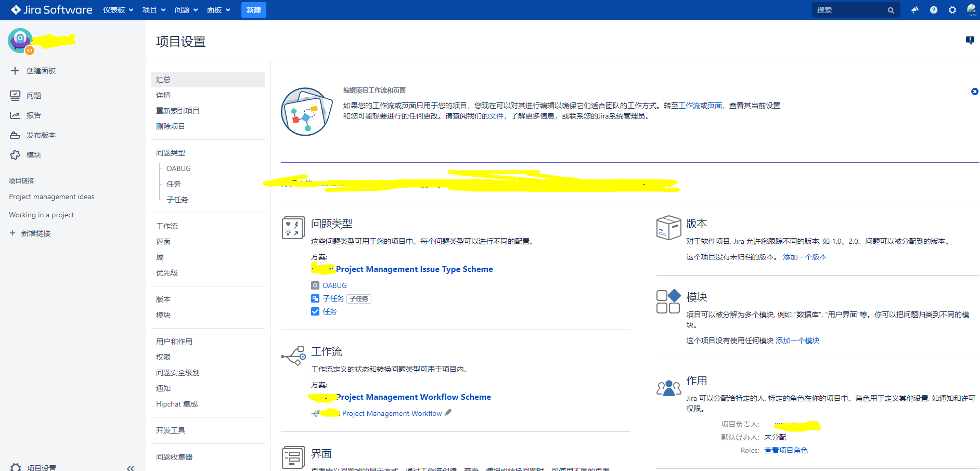Create a dashboard via the plus icon

[x=14, y=70]
